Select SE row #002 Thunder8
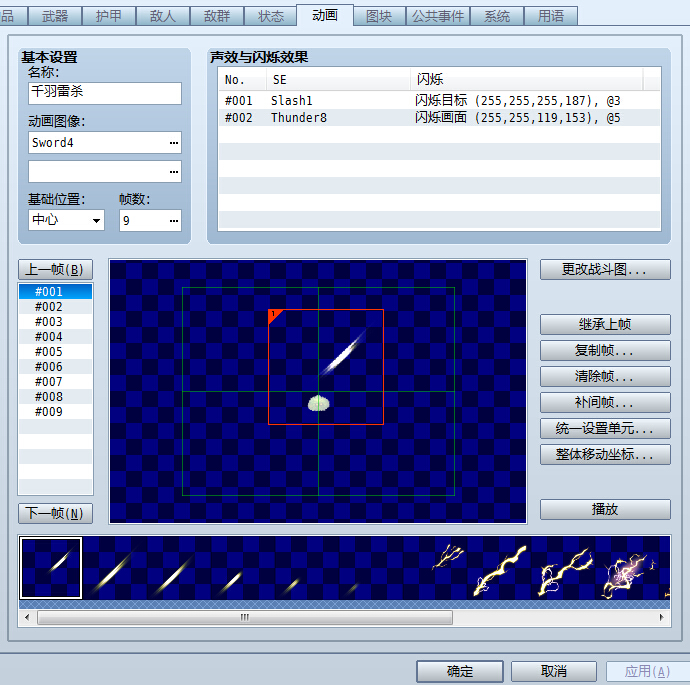This screenshot has width=690, height=685. (439, 117)
